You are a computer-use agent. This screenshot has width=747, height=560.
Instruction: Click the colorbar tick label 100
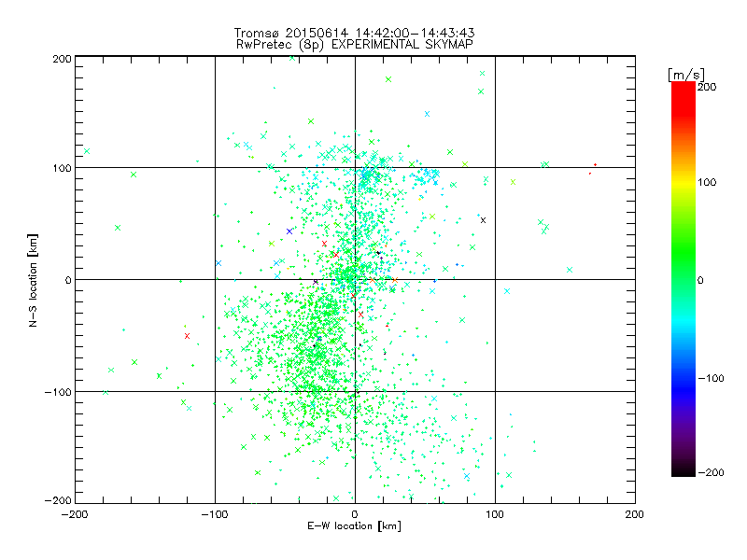pos(707,182)
